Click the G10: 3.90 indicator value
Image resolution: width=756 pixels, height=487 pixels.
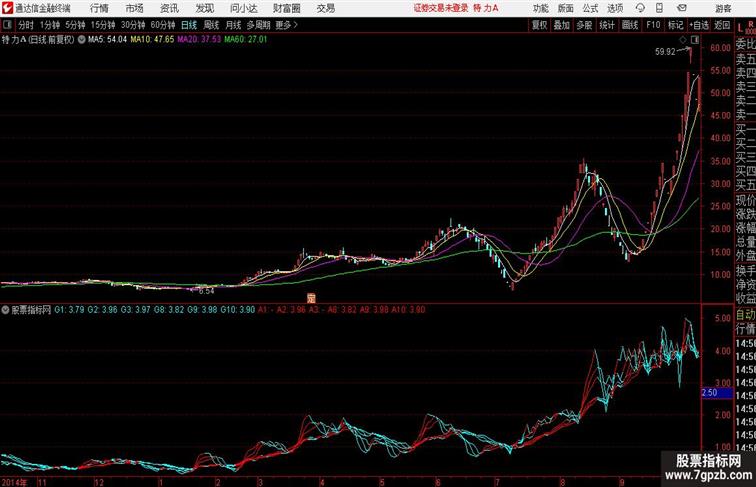[x=237, y=310]
